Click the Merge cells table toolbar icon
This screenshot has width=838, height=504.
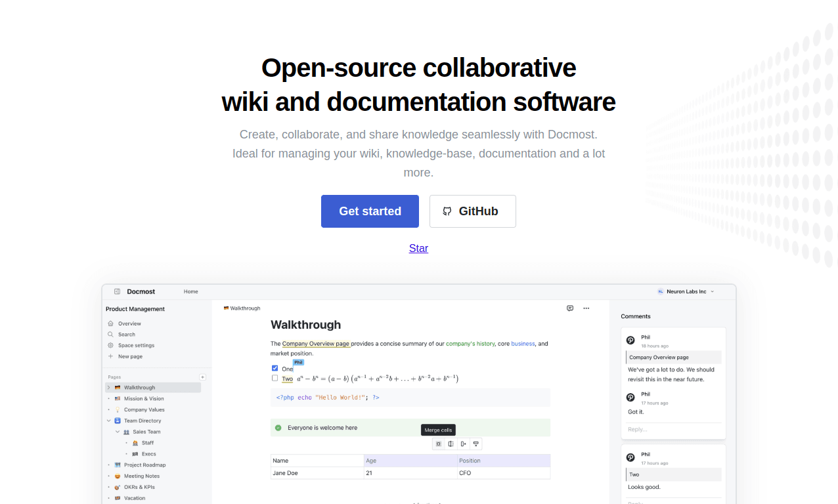coord(438,444)
